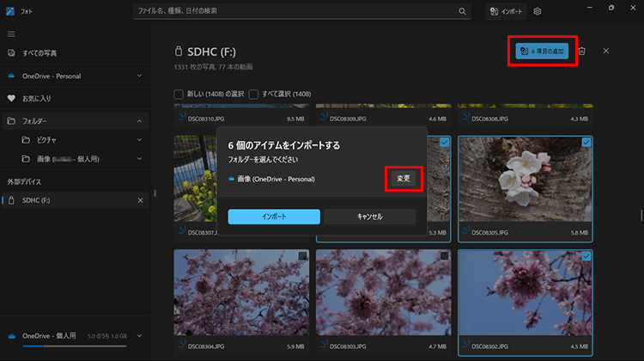This screenshot has width=644, height=361.
Task: Open お気に入り in the sidebar
Action: point(36,99)
